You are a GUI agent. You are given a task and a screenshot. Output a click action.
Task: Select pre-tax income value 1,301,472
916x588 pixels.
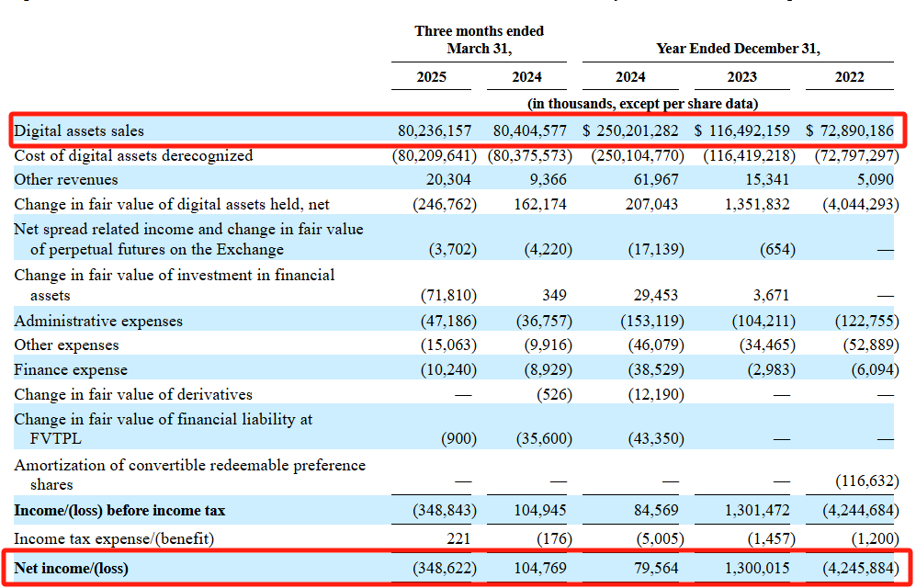click(x=757, y=510)
